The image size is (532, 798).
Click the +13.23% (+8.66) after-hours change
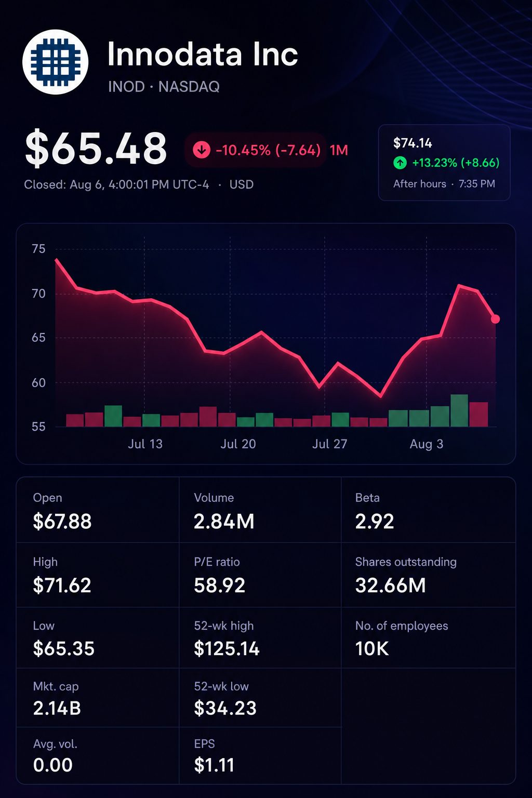pos(456,163)
